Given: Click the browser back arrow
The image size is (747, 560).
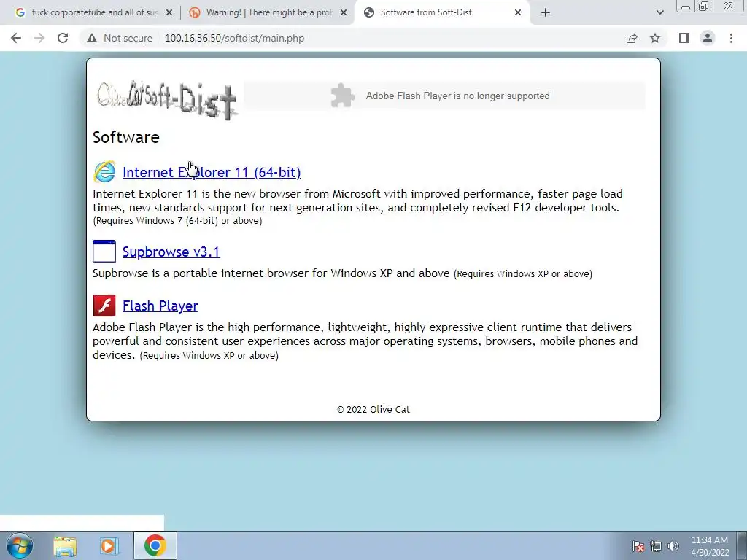Looking at the screenshot, I should [16, 38].
